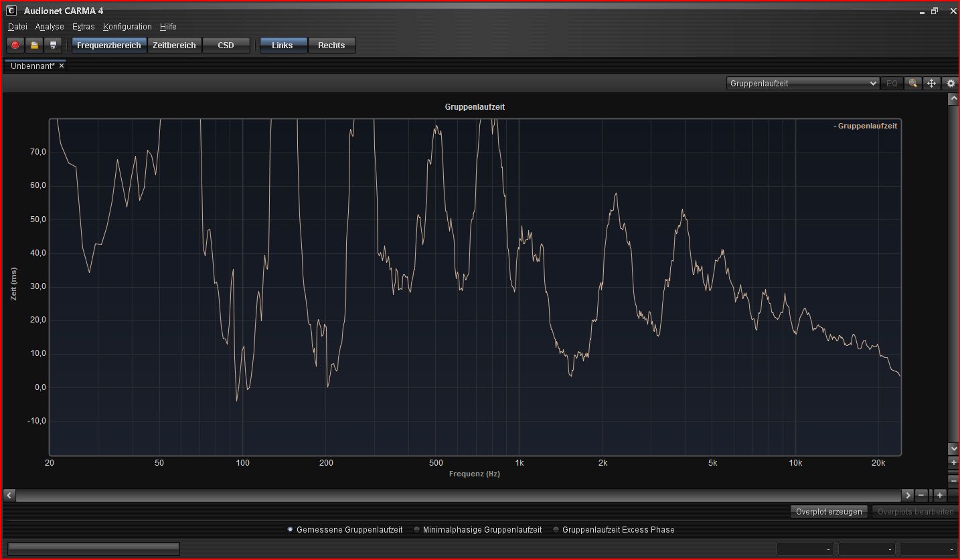The height and width of the screenshot is (560, 960).
Task: Zoom out vertically with the minus button
Action: pyautogui.click(x=953, y=480)
